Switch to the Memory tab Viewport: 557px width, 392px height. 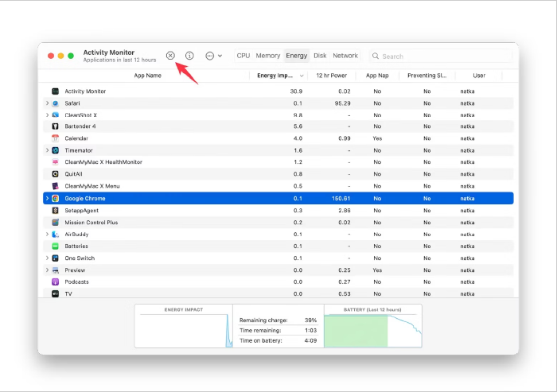[268, 56]
